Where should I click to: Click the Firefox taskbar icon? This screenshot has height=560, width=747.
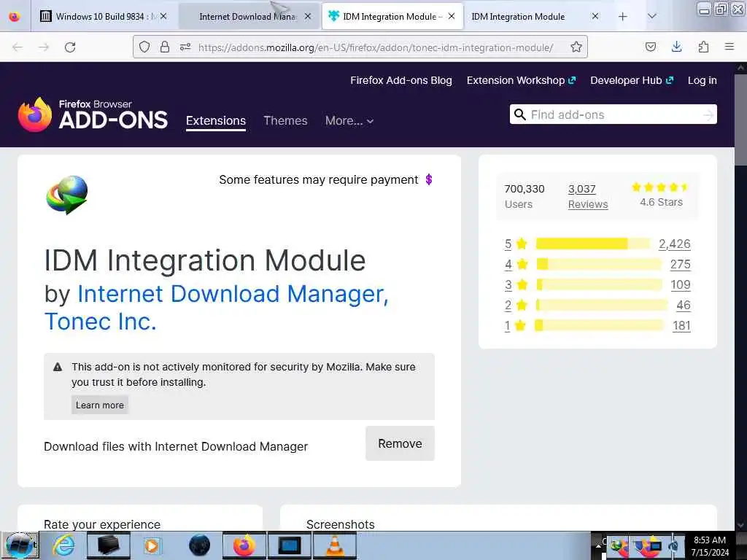click(x=244, y=545)
